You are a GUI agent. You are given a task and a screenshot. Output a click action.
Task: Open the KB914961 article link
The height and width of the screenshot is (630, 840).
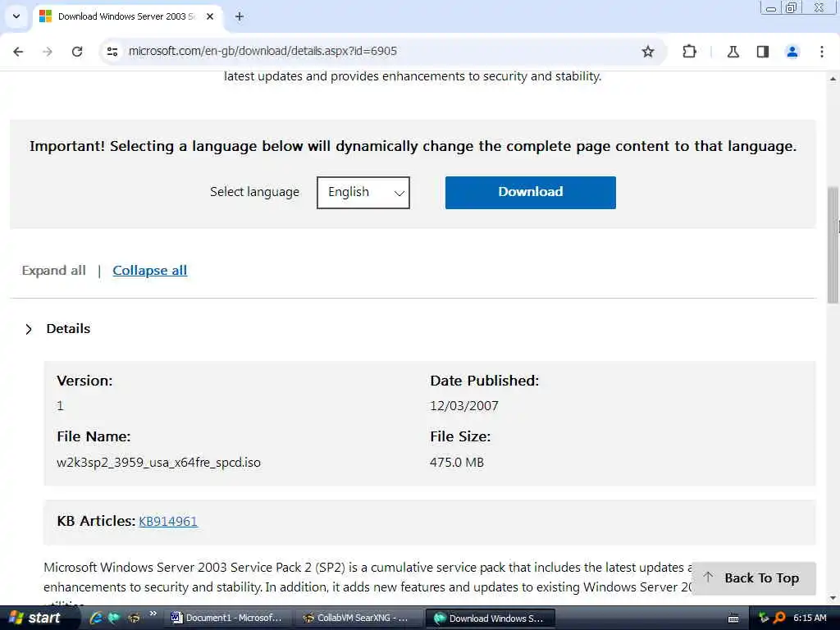tap(168, 521)
